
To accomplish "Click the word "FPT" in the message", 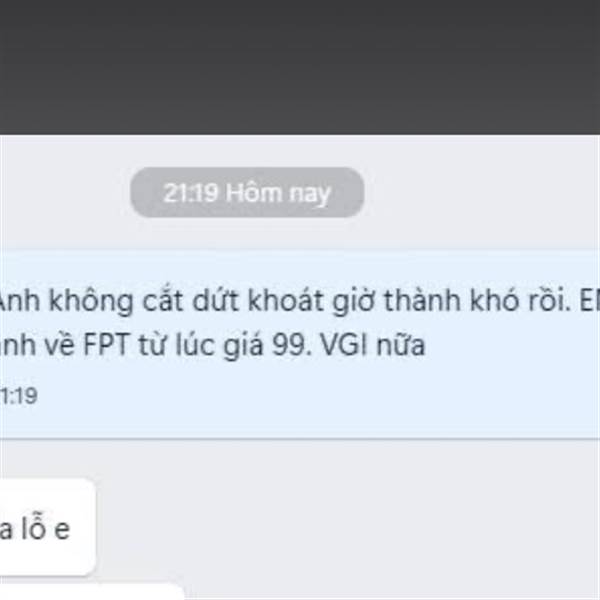I will (x=106, y=345).
